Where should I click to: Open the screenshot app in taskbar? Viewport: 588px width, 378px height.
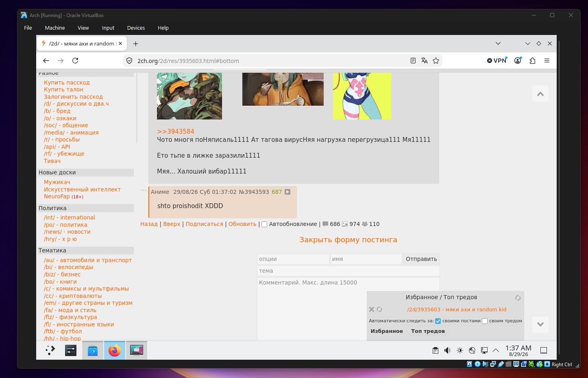tap(137, 350)
